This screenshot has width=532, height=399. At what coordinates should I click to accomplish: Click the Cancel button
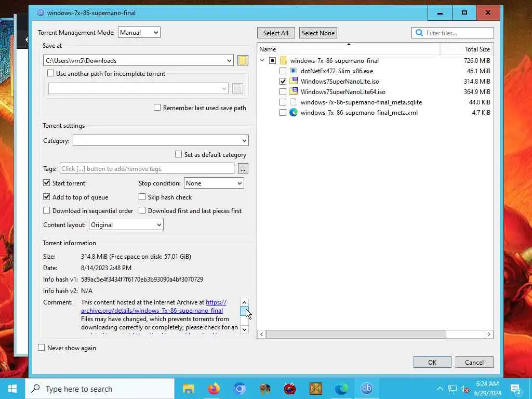click(474, 362)
